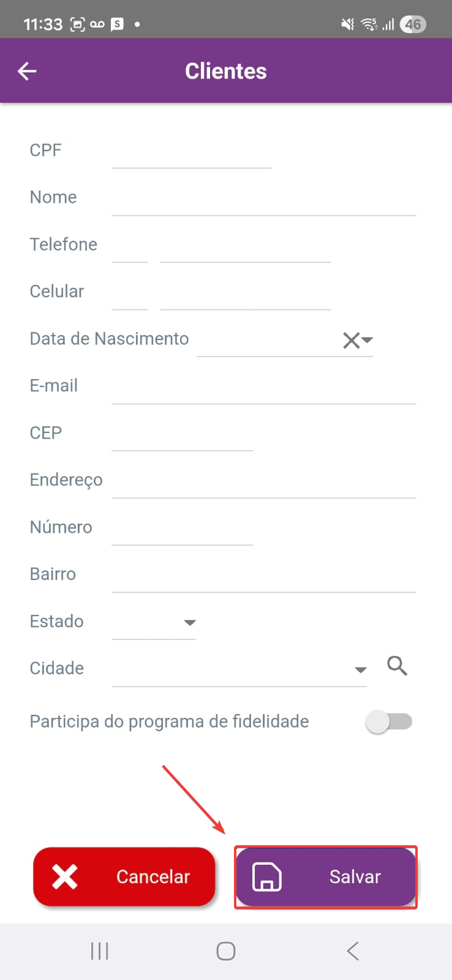This screenshot has width=452, height=980.
Task: Tap the muted sound status icon
Action: coord(347,24)
